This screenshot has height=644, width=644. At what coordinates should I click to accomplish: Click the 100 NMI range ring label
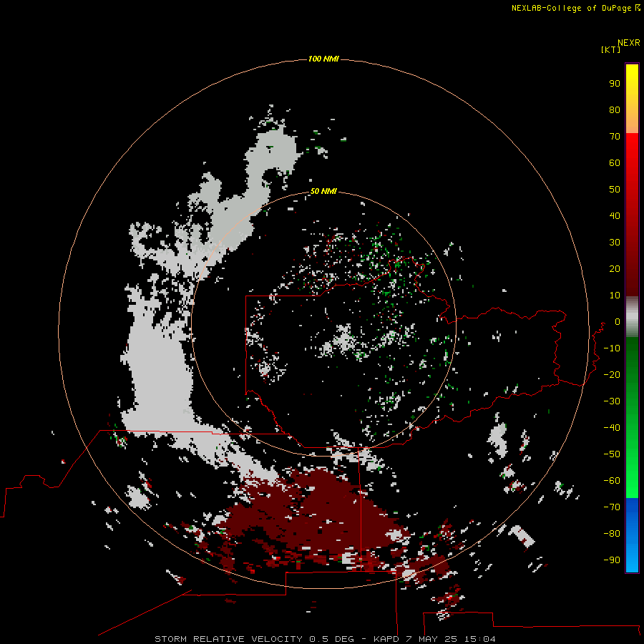323,59
